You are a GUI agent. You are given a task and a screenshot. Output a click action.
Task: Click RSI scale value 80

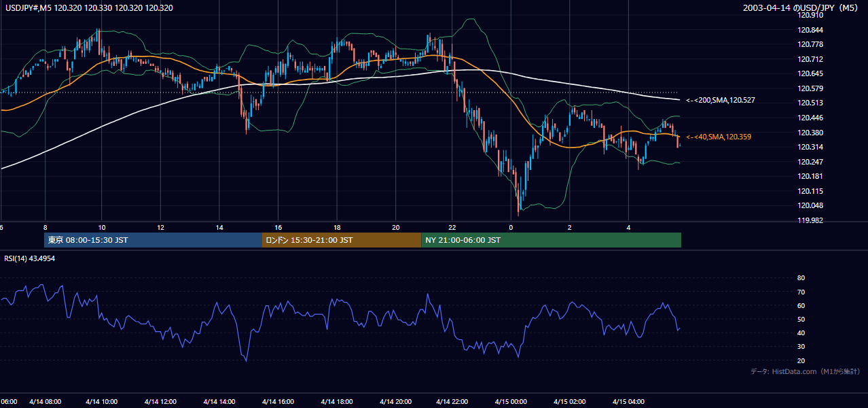click(801, 278)
